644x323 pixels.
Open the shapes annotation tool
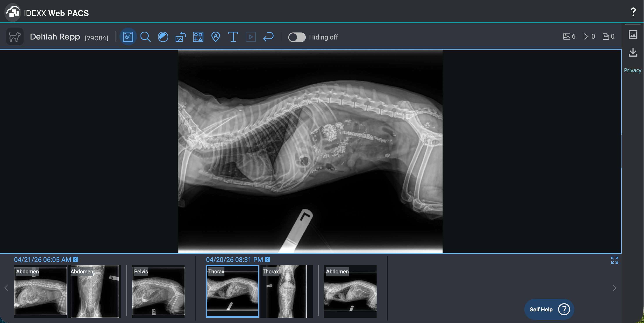(x=198, y=37)
